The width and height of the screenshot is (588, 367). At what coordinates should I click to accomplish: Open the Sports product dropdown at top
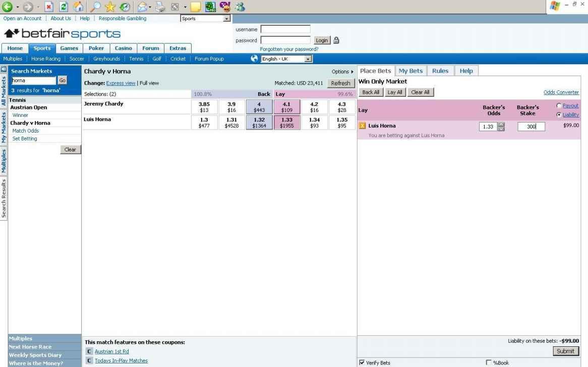[205, 19]
